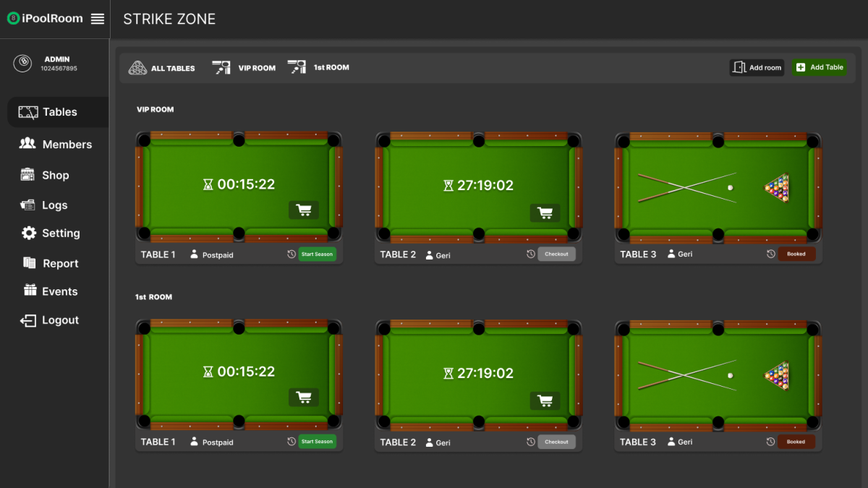Image resolution: width=868 pixels, height=488 pixels.
Task: Click the iPoolRoom 8-ball logo
Action: tap(13, 19)
